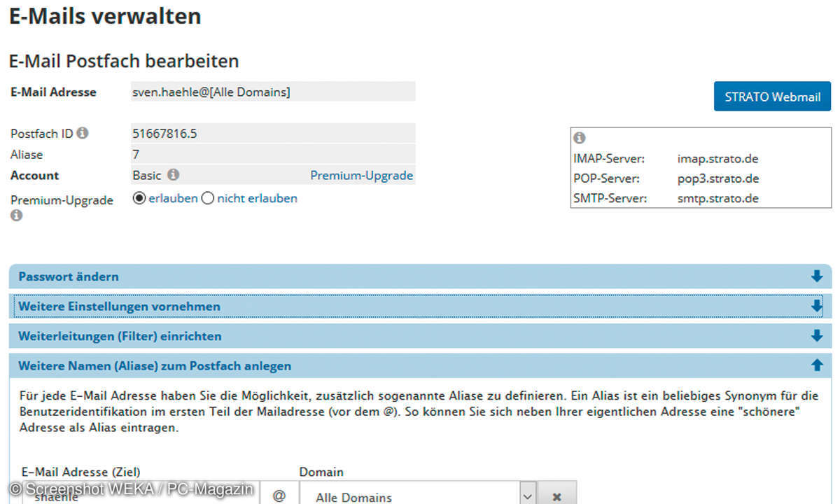Click pop3.strato.de server address

tap(718, 178)
